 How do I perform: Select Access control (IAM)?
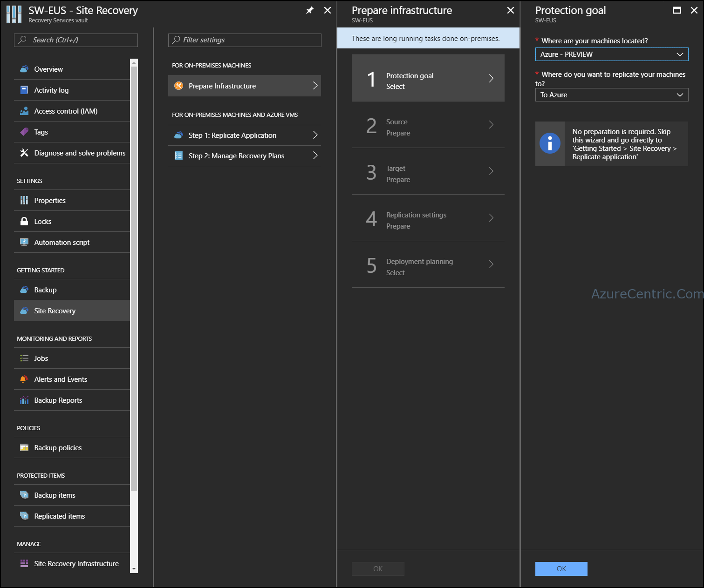[72, 111]
